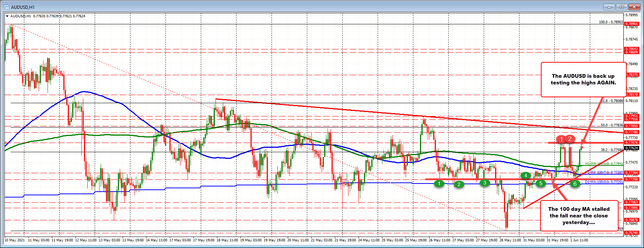
Task: Select the '100 day MA stalled' annotation box
Action: [x=578, y=216]
